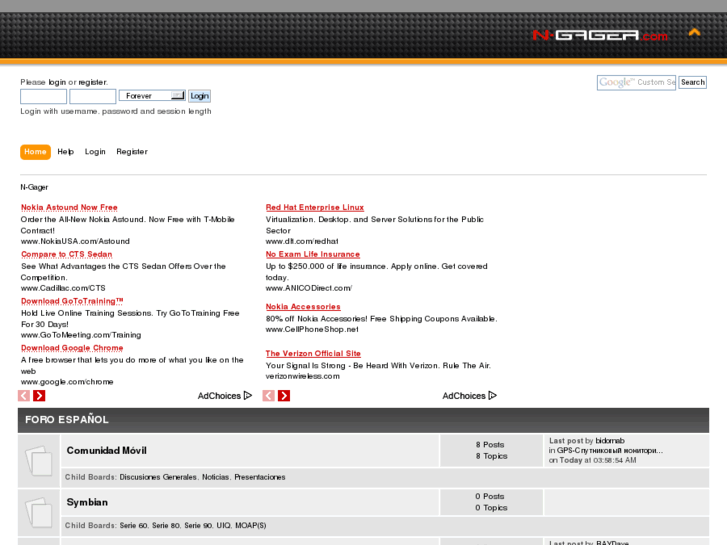Click the '8 Posts' count text

pos(490,444)
